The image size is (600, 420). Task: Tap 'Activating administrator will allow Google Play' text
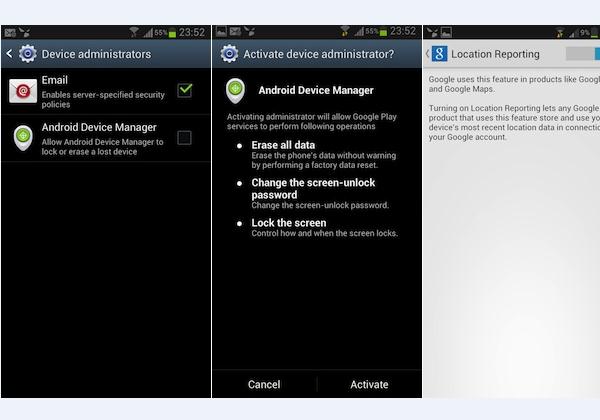[312, 122]
